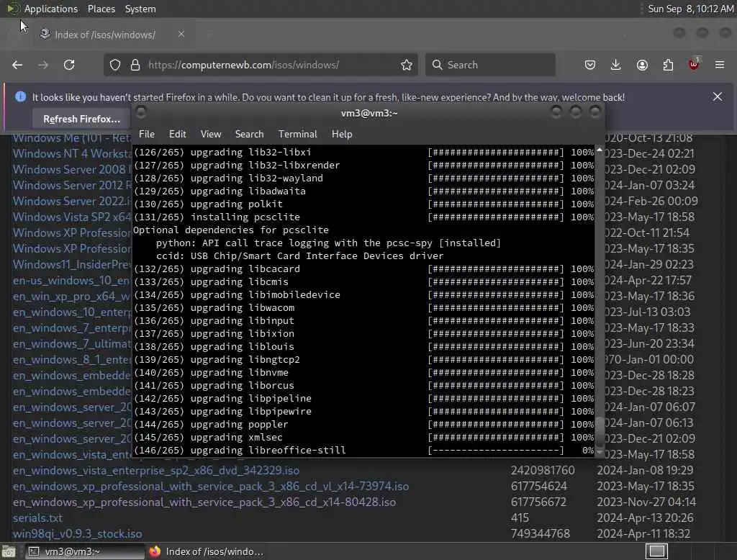The height and width of the screenshot is (560, 737).
Task: Click the uBlock Origin extension icon
Action: coord(694,64)
